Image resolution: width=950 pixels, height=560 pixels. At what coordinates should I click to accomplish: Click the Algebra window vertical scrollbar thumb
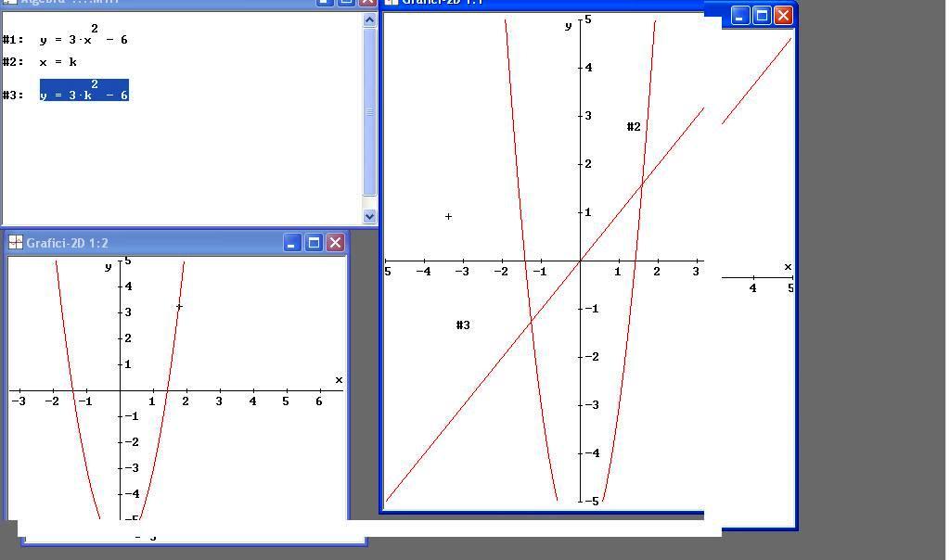pyautogui.click(x=369, y=112)
